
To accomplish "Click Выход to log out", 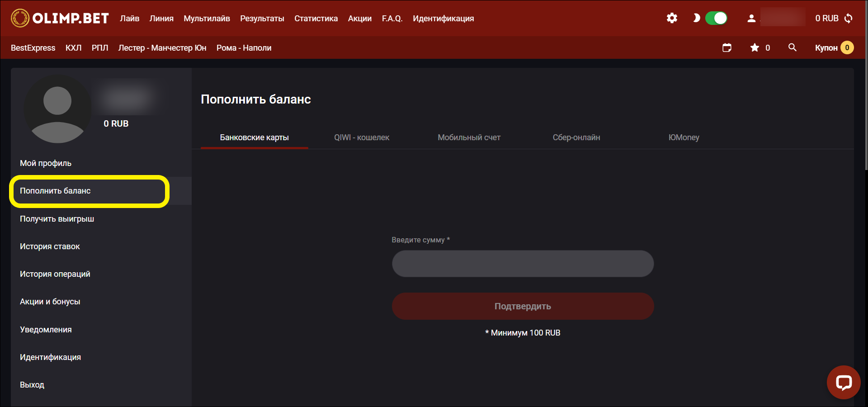I will [101, 385].
